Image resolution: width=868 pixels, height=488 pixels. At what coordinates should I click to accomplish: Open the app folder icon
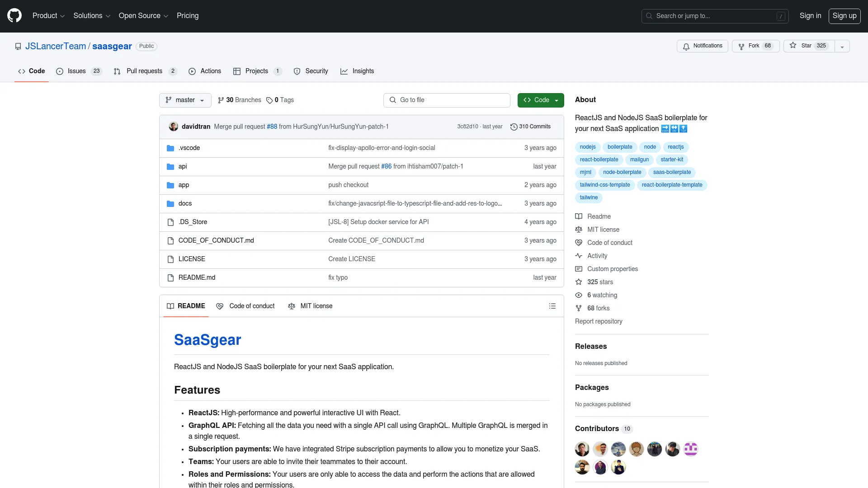170,185
